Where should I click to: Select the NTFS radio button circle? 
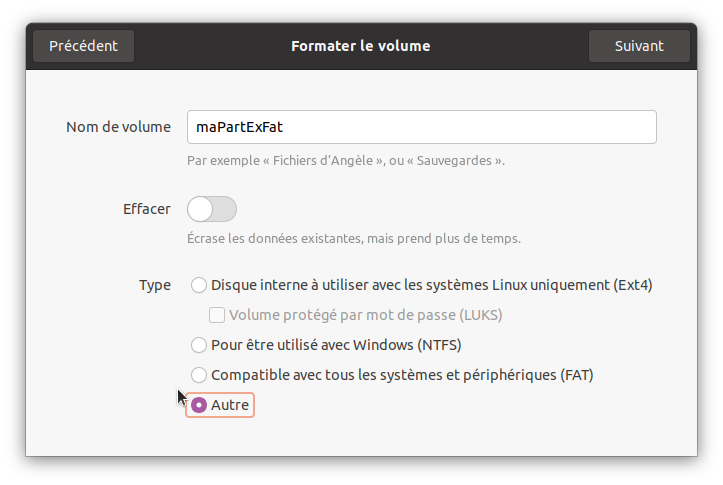pos(199,345)
